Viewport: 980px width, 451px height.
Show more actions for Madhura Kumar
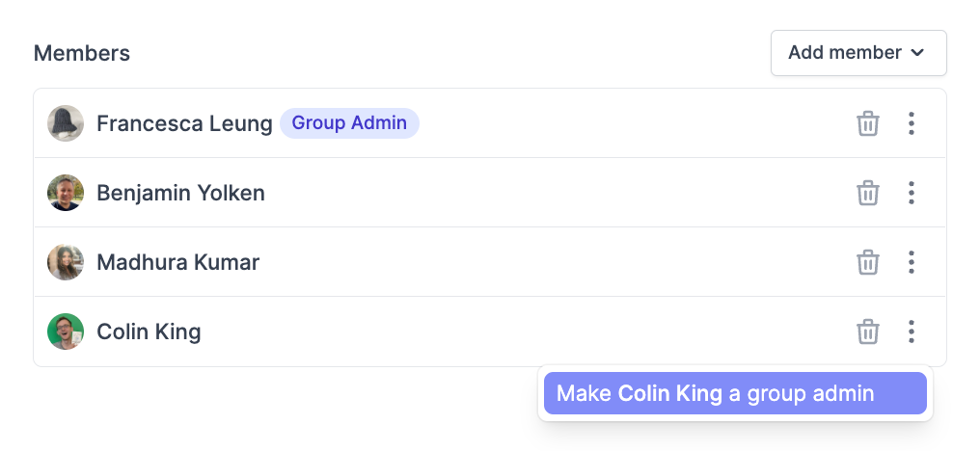[912, 262]
